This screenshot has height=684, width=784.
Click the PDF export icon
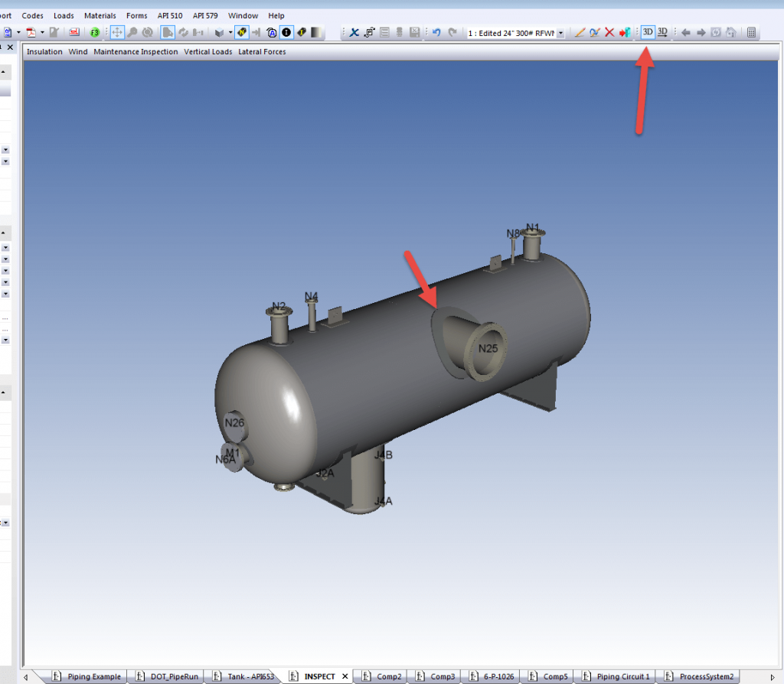[x=31, y=33]
